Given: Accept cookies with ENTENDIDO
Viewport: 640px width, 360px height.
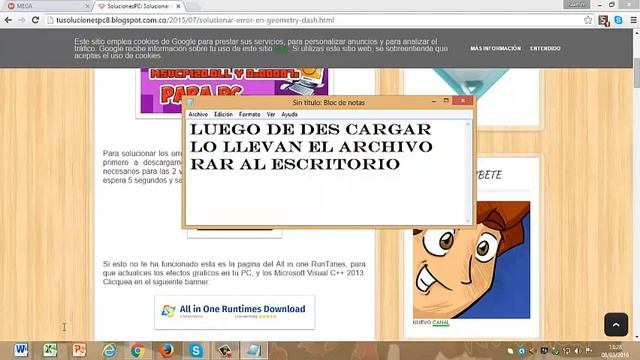Looking at the screenshot, I should click(545, 48).
